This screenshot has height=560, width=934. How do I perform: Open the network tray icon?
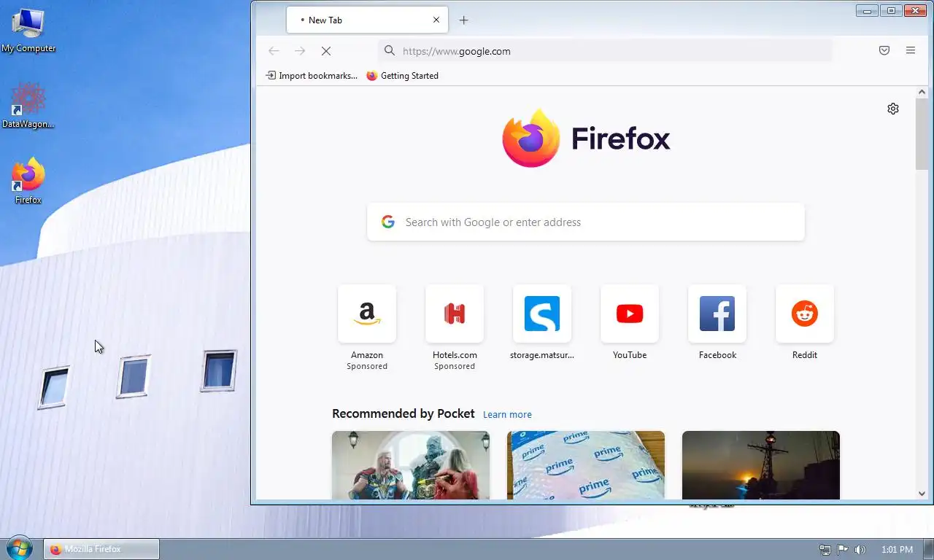[x=825, y=550]
